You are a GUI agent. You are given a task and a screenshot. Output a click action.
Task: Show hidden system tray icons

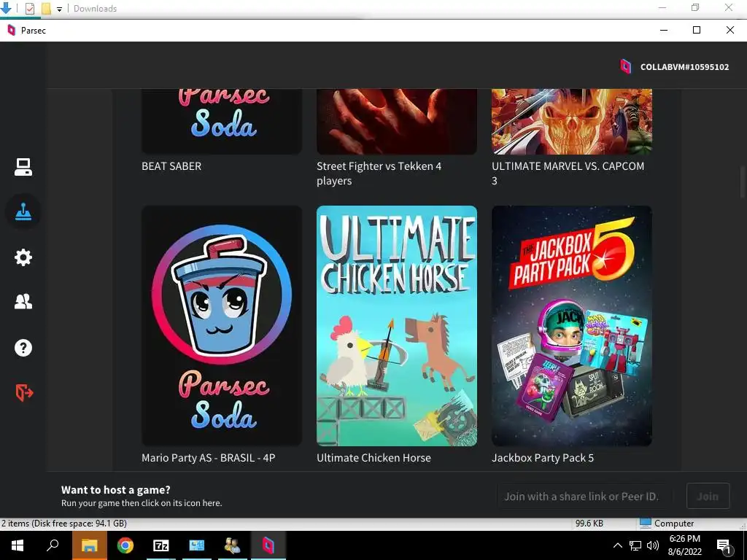(x=617, y=545)
